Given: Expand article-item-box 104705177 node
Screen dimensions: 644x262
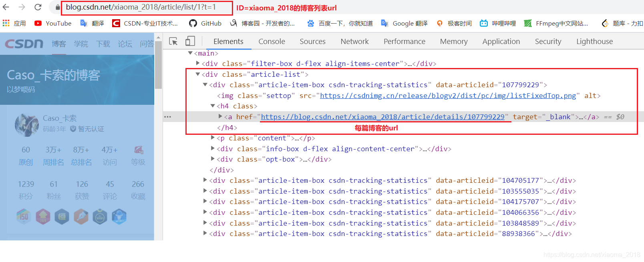Looking at the screenshot, I should coord(205,180).
